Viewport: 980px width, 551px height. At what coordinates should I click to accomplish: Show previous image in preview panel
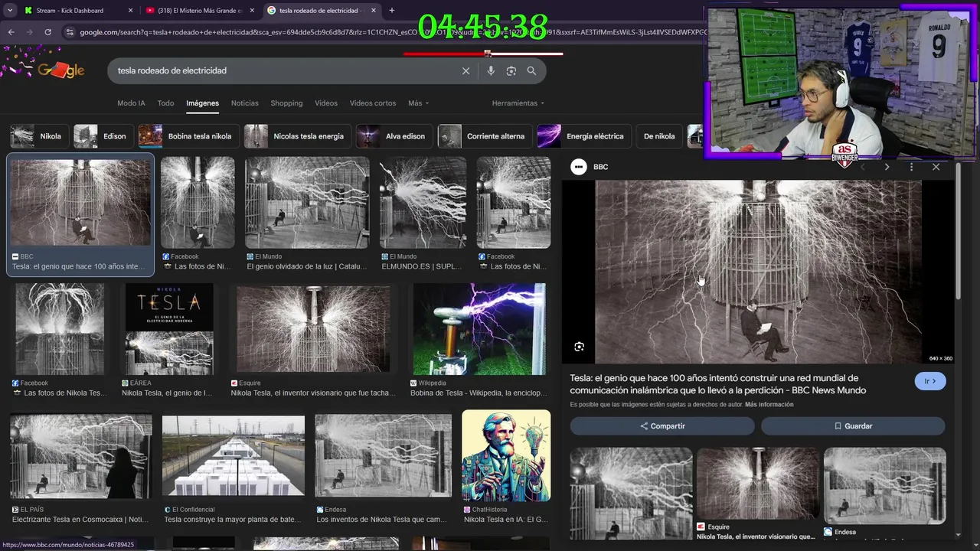pos(863,167)
